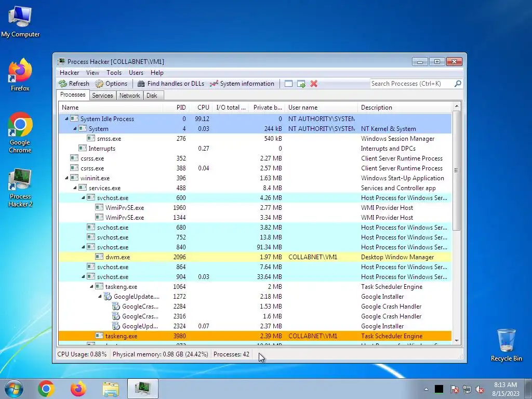This screenshot has width=532, height=399.
Task: Switch to the Network tab
Action: coord(129,96)
